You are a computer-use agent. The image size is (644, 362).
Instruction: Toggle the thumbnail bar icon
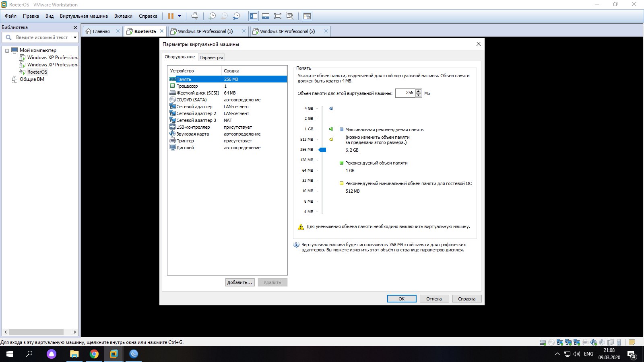pos(266,16)
